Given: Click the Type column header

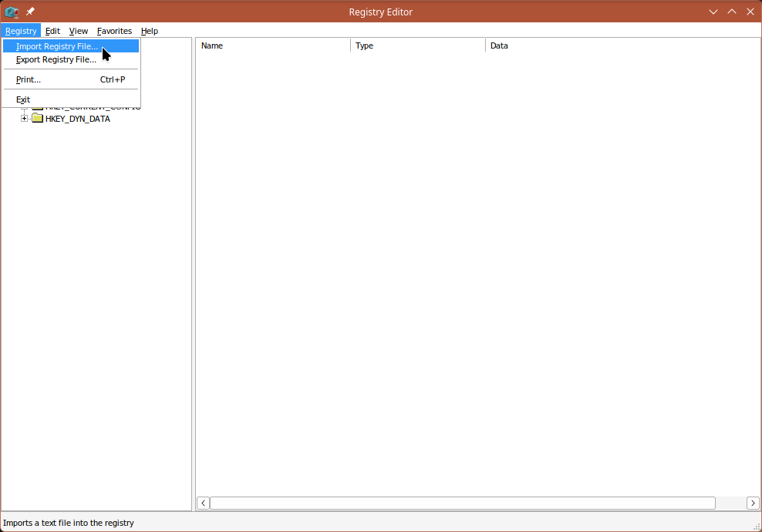Looking at the screenshot, I should pos(418,45).
